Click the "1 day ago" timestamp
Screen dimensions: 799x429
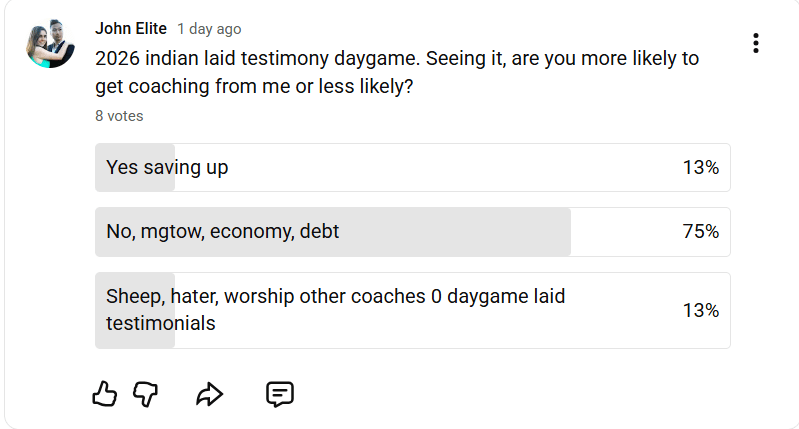point(209,30)
